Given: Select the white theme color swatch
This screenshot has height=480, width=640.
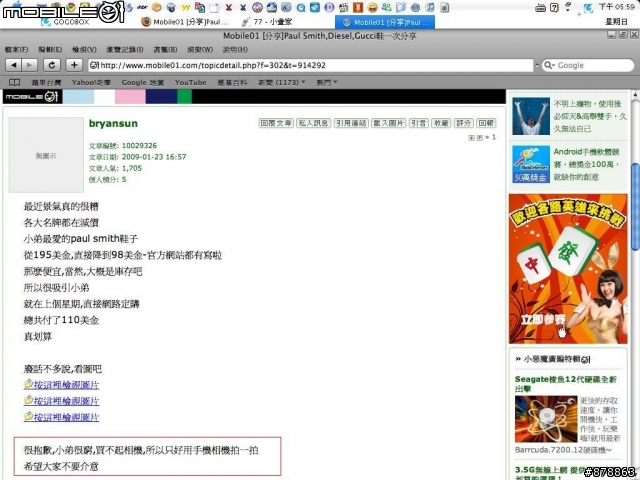Looking at the screenshot, I should (104, 97).
